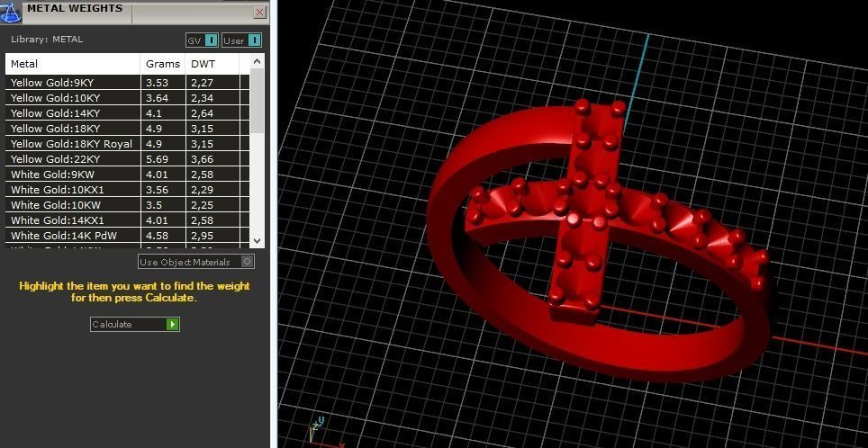868x448 pixels.
Task: Click DWT value 2,34
Action: [202, 98]
